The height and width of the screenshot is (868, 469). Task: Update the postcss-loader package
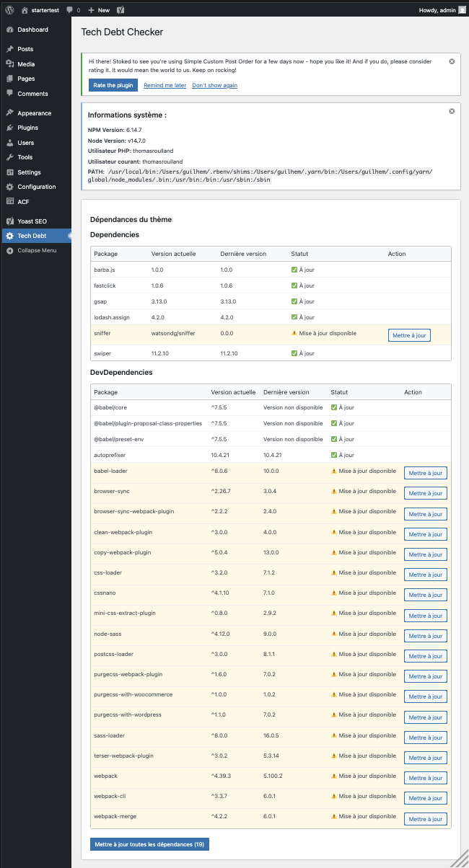click(425, 656)
